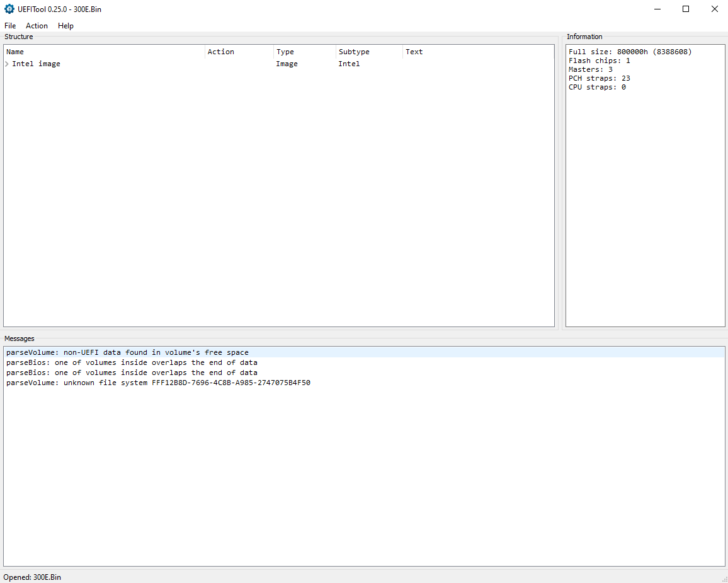Click the Name column header
The width and height of the screenshot is (728, 583).
[x=105, y=52]
